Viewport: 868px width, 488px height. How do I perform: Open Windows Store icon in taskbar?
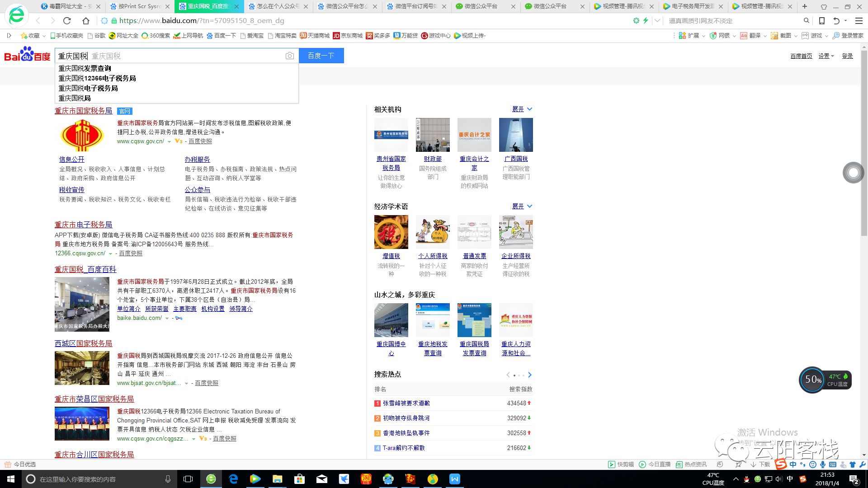[299, 479]
